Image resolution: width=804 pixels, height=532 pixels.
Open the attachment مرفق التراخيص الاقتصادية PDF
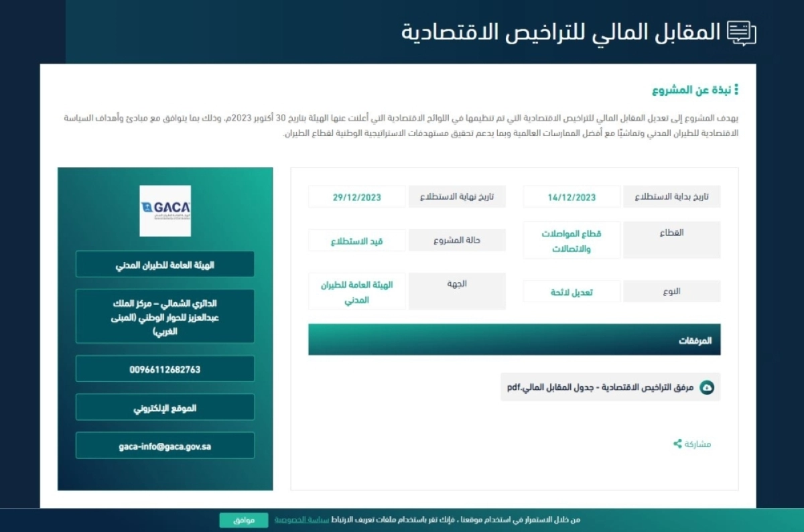[603, 387]
